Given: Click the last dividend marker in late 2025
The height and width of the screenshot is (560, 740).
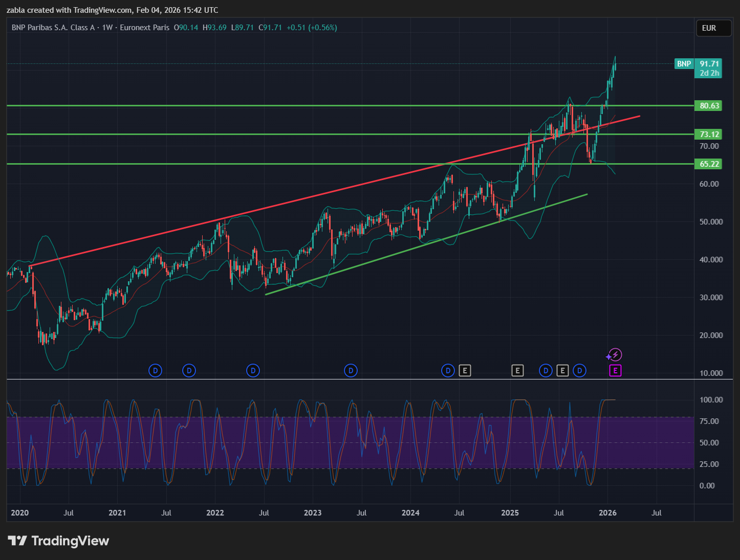Looking at the screenshot, I should tap(579, 370).
